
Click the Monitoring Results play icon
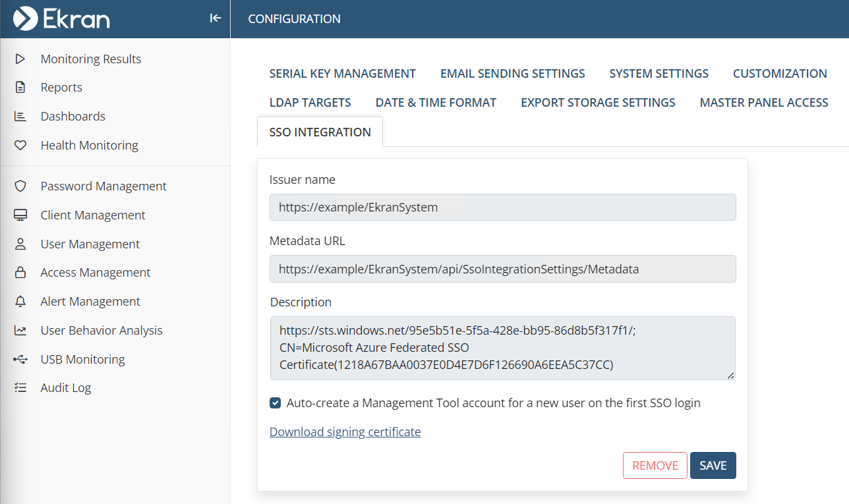(20, 59)
